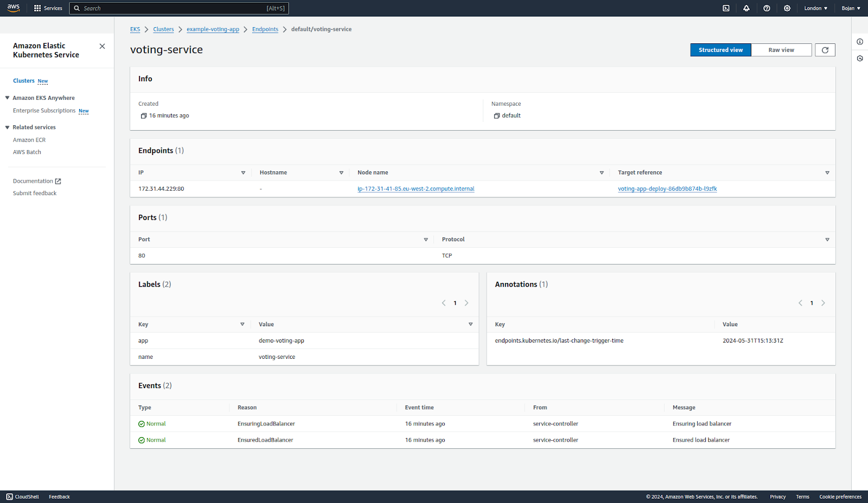868x503 pixels.
Task: Copy the Created time value icon
Action: coord(144,115)
